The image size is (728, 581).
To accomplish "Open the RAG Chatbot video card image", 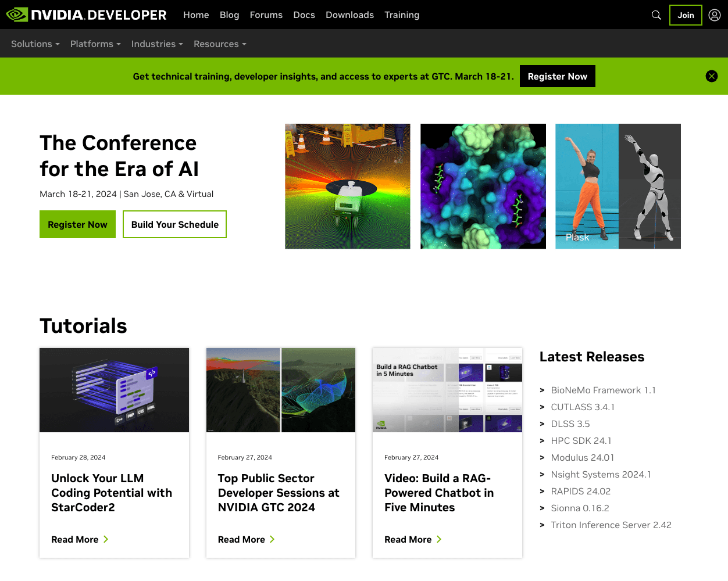I will click(447, 390).
